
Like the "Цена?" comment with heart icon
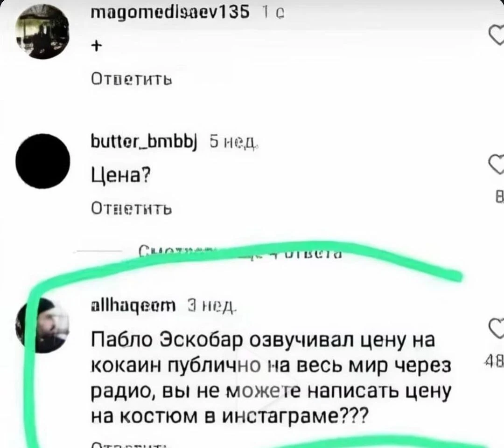[497, 165]
